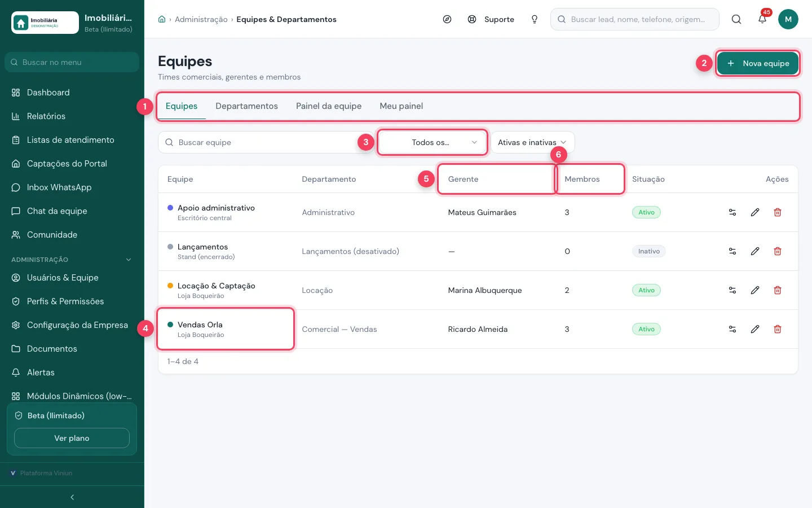Image resolution: width=812 pixels, height=508 pixels.
Task: Delete the Locação & Captação team
Action: pyautogui.click(x=778, y=290)
